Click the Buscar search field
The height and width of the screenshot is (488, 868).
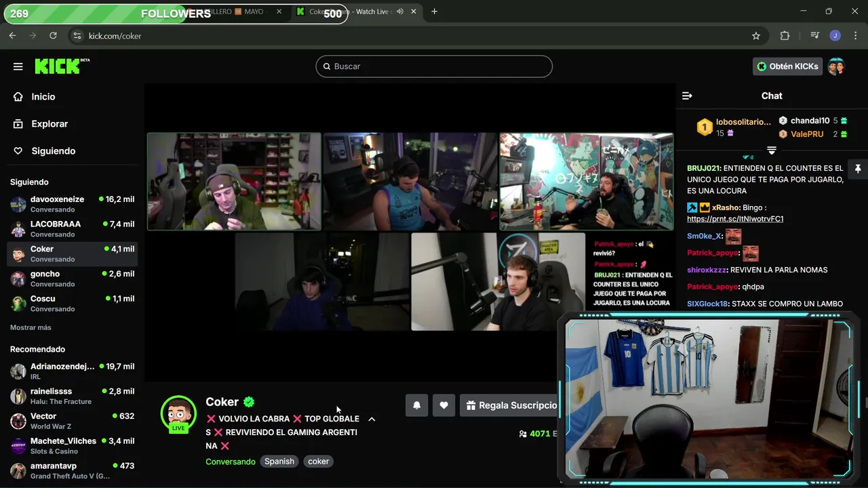[x=434, y=66]
